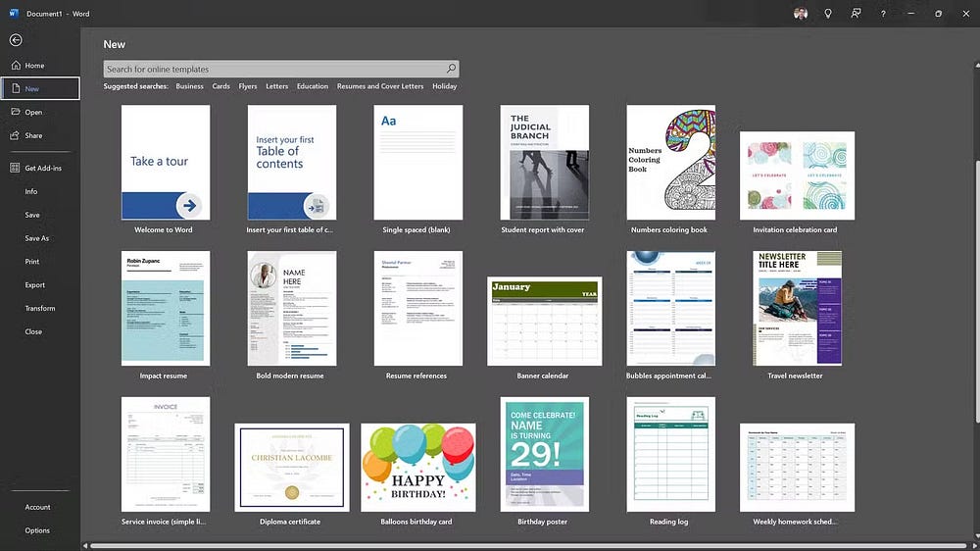This screenshot has height=551, width=980.
Task: Open the feedback icon in title bar
Action: pyautogui.click(x=856, y=13)
